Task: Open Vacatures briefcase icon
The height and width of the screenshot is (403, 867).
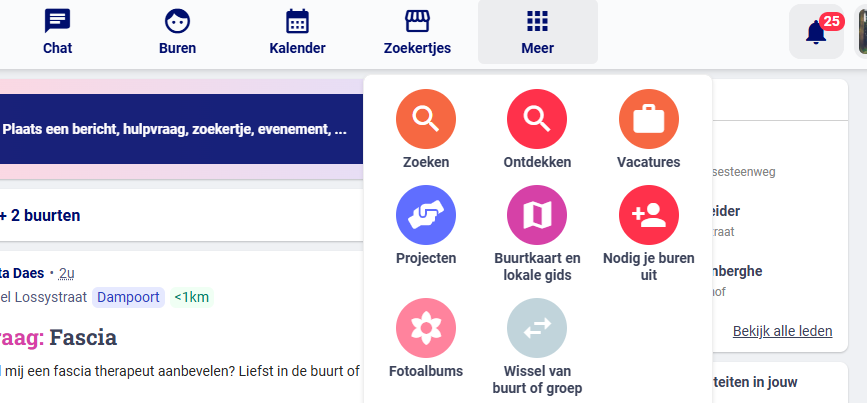Action: tap(648, 119)
